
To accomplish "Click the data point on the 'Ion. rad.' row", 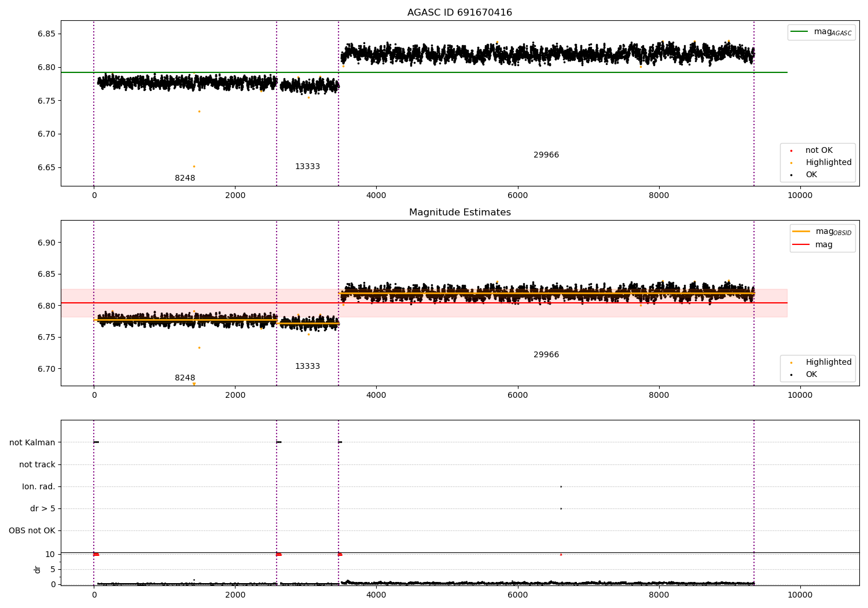I will [561, 486].
